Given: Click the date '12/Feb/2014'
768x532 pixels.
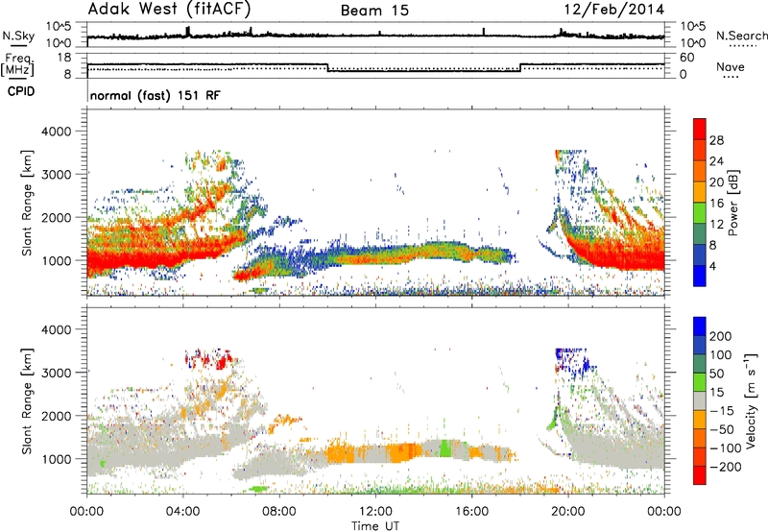Looking at the screenshot, I should (x=614, y=10).
